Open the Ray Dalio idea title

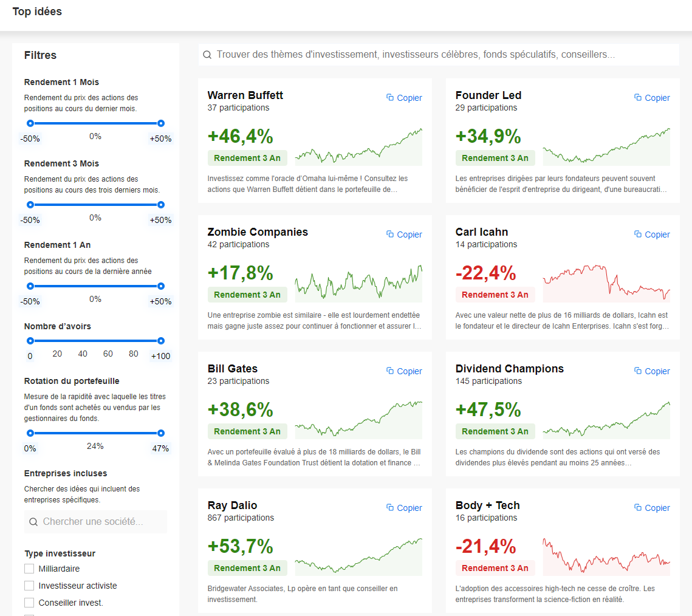pos(232,505)
